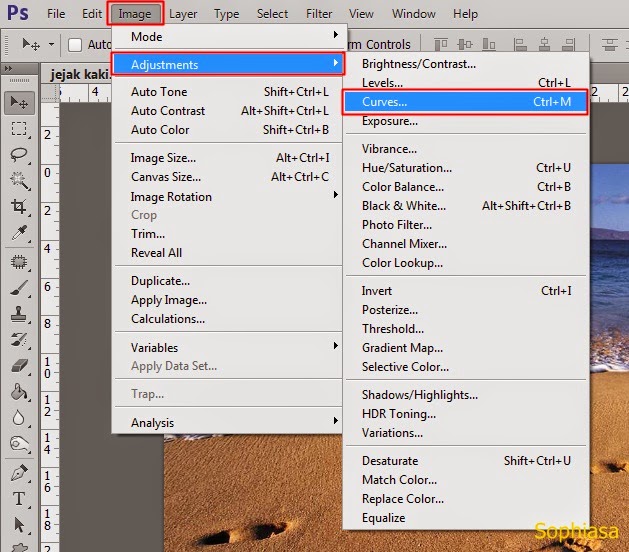
Task: Choose Curves... from Adjustments
Action: (465, 102)
